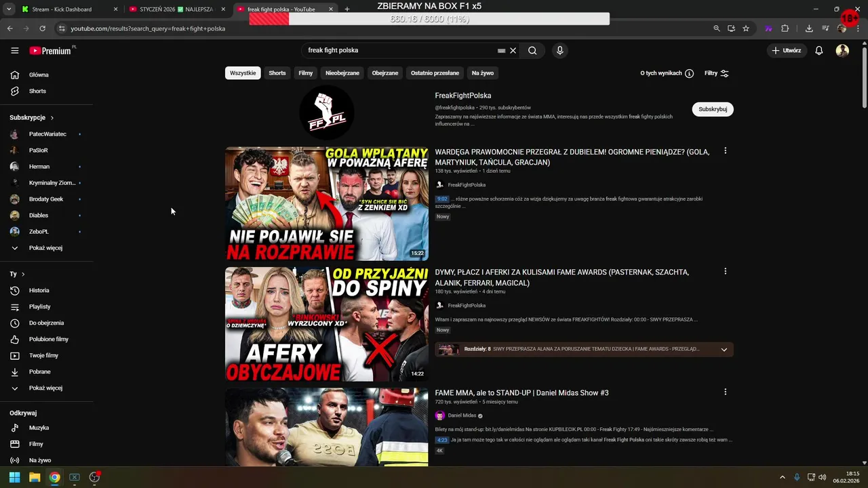Open FreakFightPolska channel avatar
This screenshot has width=868, height=488.
pos(327,113)
